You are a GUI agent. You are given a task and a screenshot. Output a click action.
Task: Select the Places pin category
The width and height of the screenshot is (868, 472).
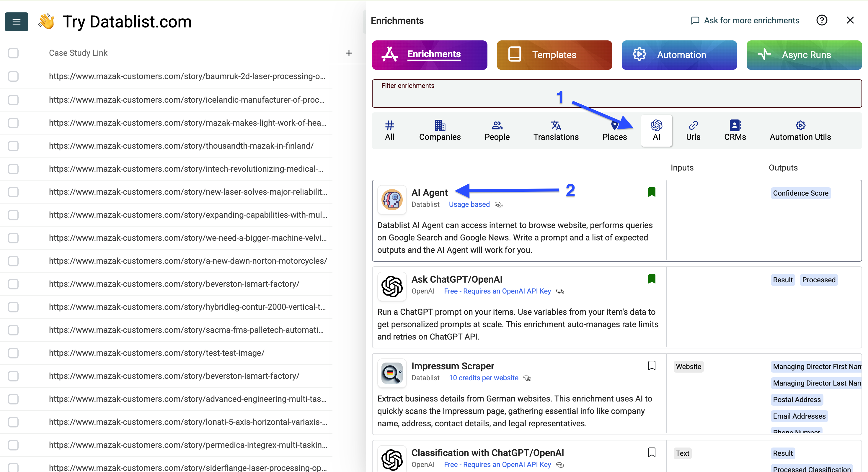615,131
